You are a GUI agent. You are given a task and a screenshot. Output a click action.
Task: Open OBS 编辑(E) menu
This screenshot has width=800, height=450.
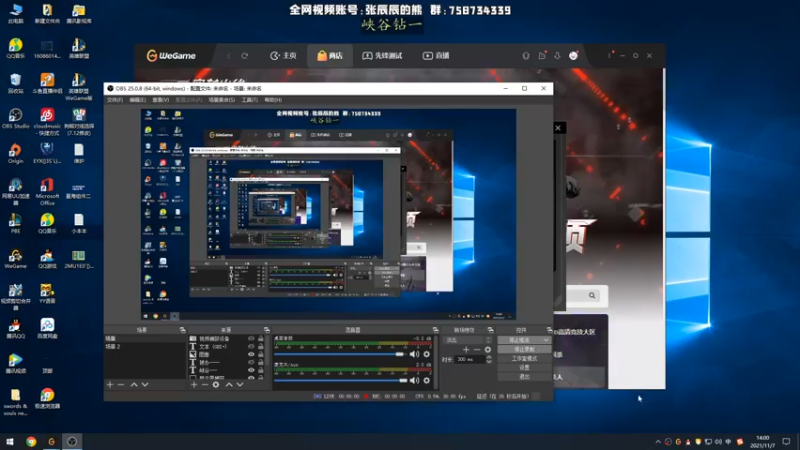(137, 100)
